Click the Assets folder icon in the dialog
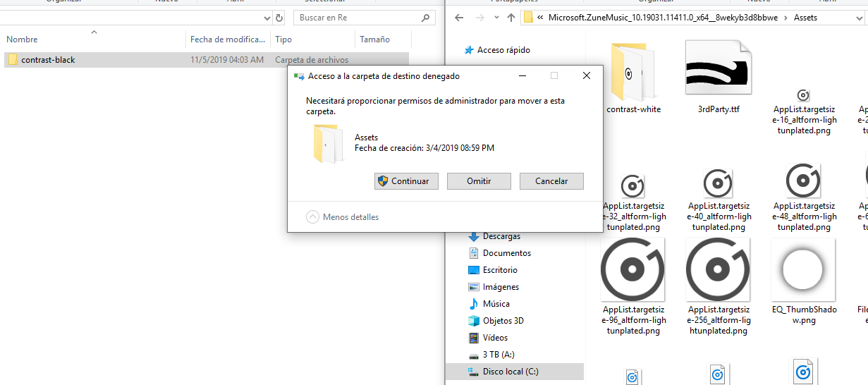Image resolution: width=868 pixels, height=385 pixels. click(x=329, y=144)
